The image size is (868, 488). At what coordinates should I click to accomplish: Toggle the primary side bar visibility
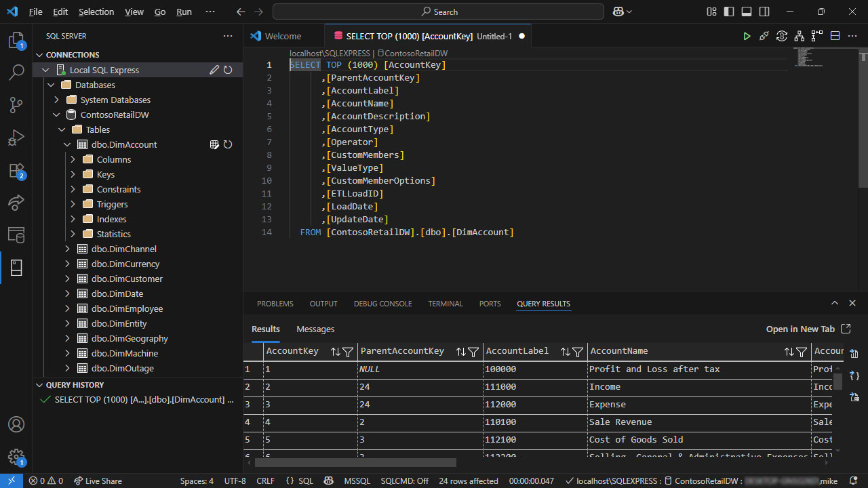(x=729, y=12)
